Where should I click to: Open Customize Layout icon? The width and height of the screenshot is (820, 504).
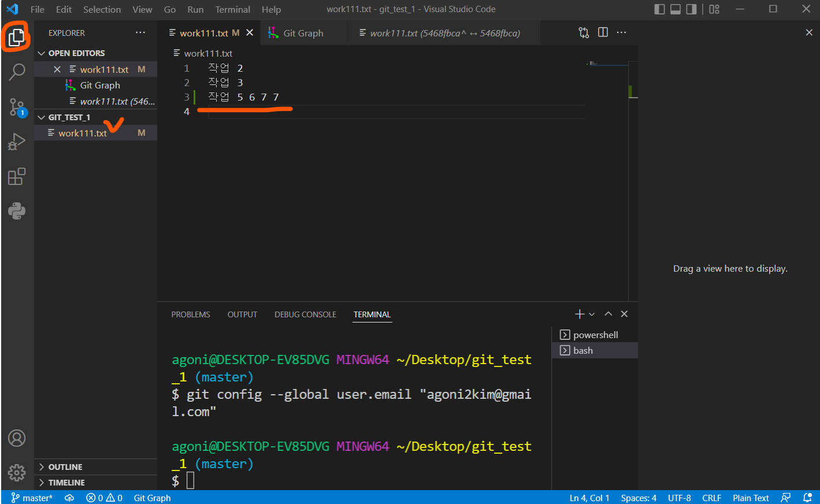click(x=714, y=9)
